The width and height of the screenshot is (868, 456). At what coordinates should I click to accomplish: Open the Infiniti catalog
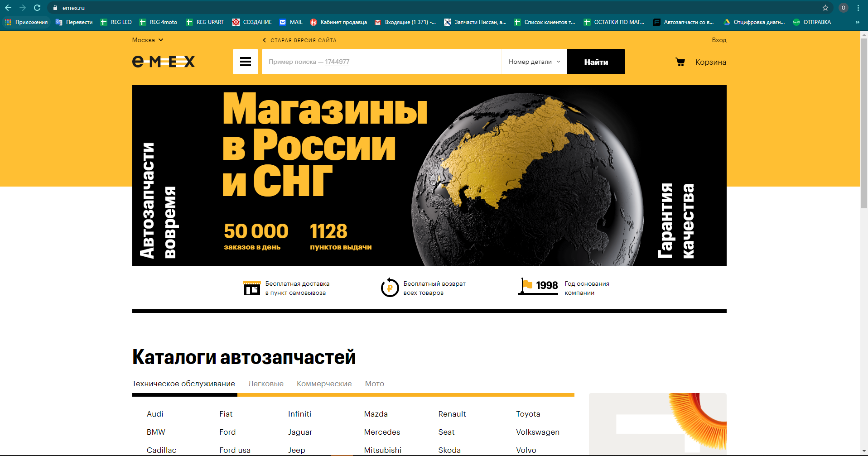[x=299, y=414]
